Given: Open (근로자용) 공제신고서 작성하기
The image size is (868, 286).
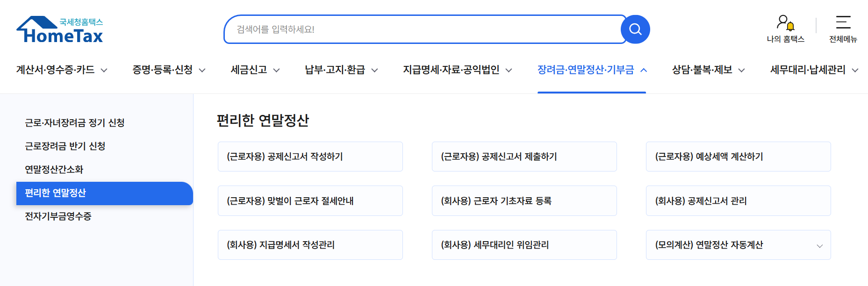Looking at the screenshot, I should [310, 157].
